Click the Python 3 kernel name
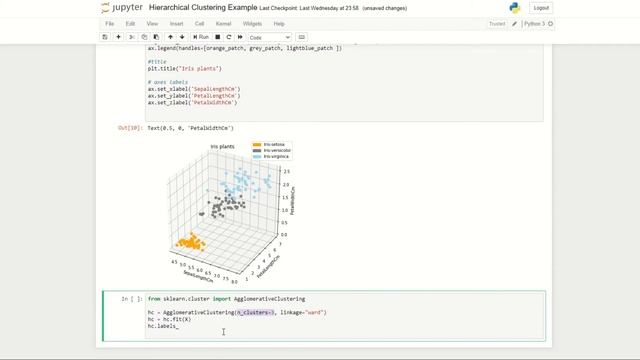 534,24
